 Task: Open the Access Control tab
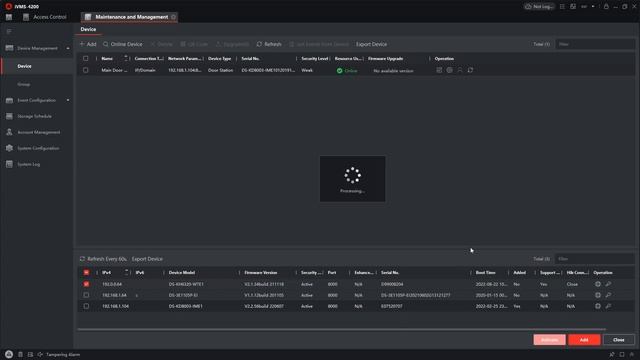point(44,17)
